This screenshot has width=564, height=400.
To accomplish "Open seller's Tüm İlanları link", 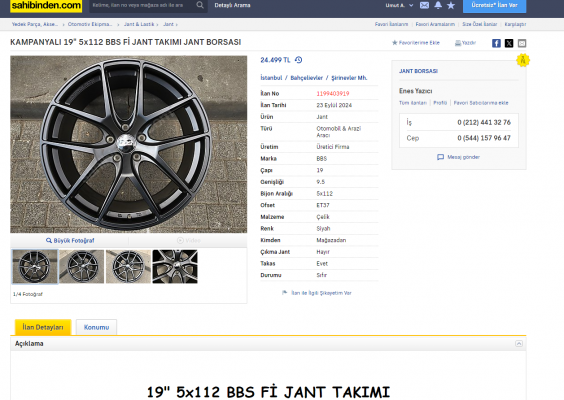I will point(413,103).
